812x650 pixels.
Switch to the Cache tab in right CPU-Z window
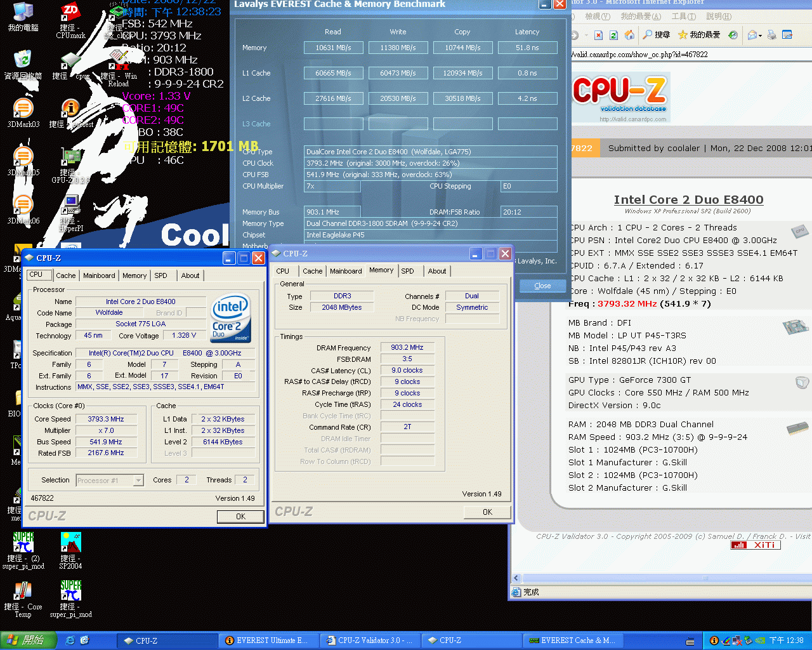[312, 271]
